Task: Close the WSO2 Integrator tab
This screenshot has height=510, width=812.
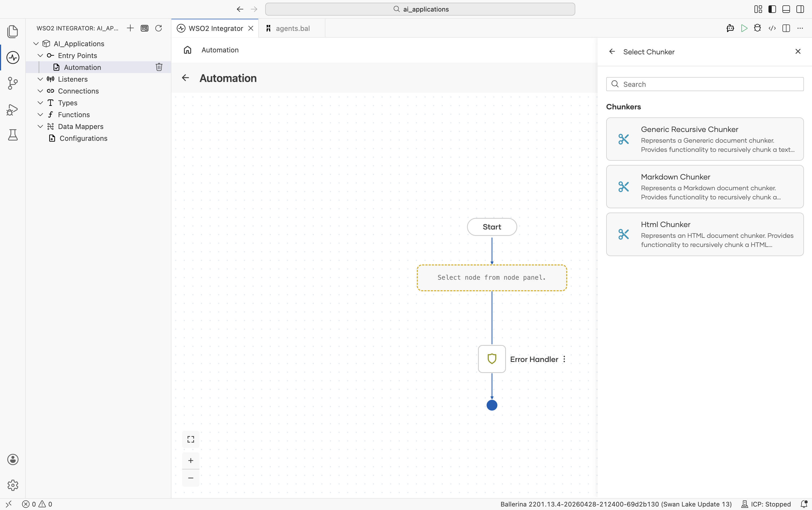Action: [251, 28]
